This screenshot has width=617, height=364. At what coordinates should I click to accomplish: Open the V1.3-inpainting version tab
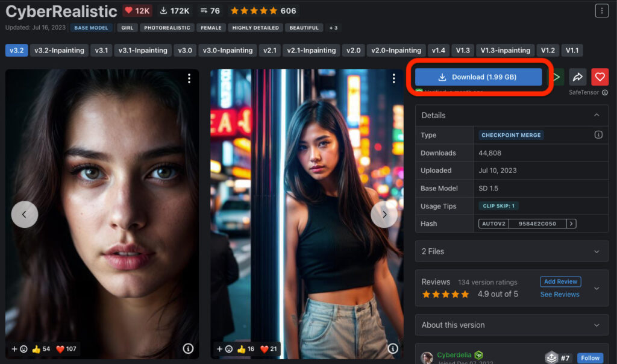506,51
